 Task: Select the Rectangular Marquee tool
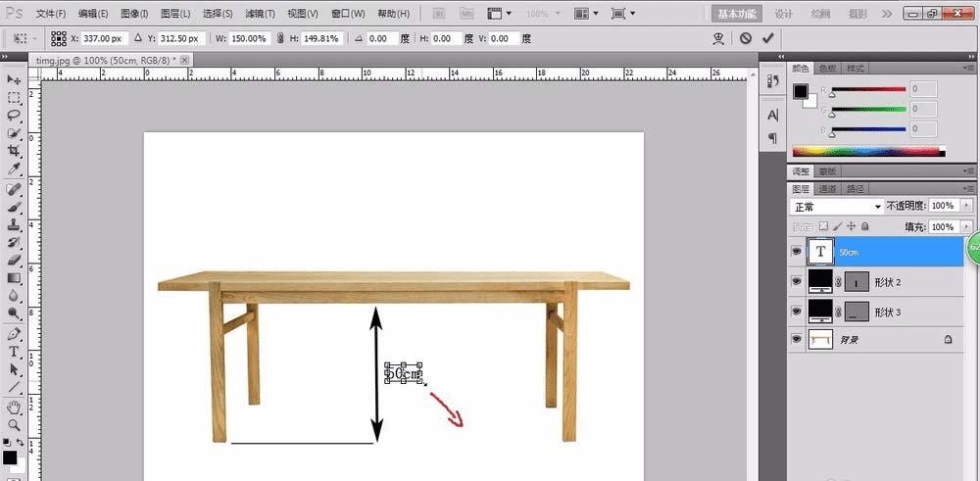click(13, 98)
